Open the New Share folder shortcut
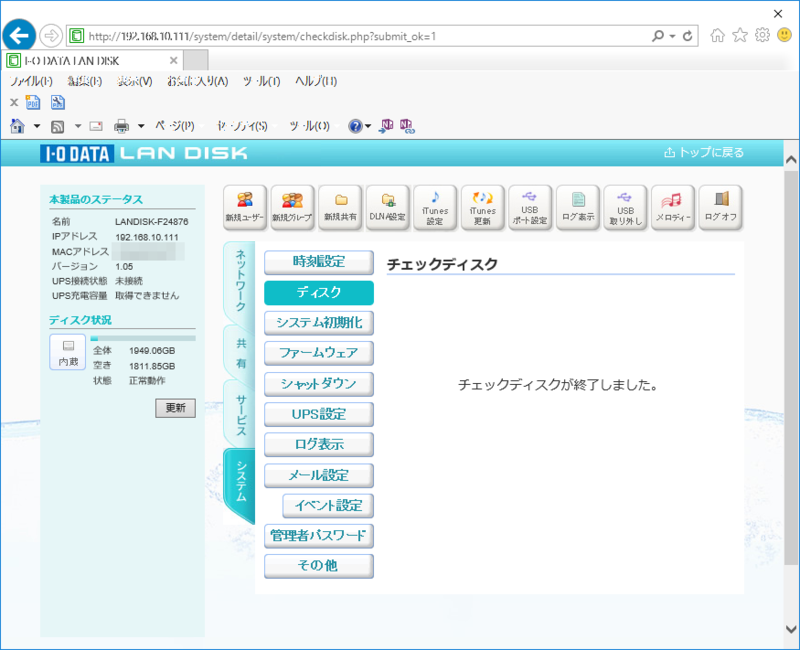Viewport: 800px width, 650px height. tap(340, 208)
